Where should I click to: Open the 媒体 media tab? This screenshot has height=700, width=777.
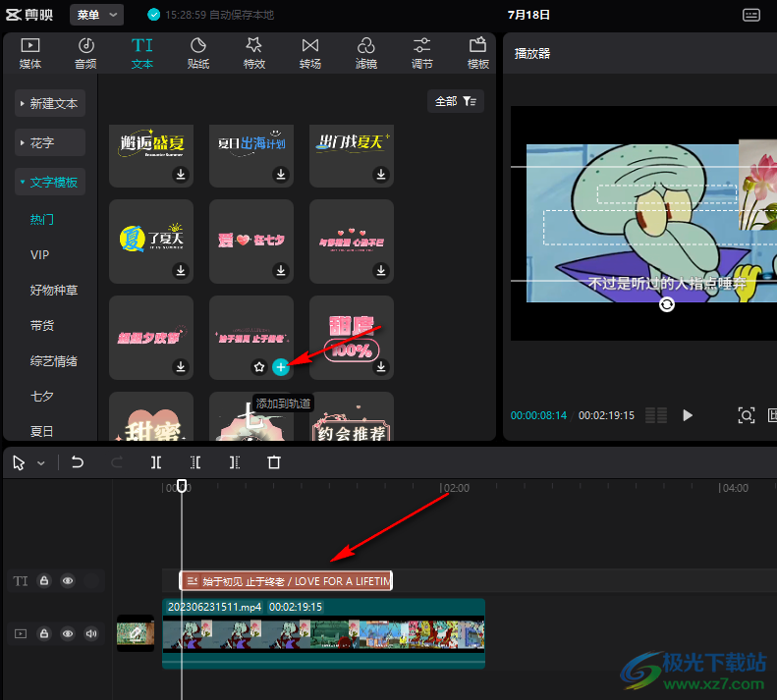click(30, 53)
